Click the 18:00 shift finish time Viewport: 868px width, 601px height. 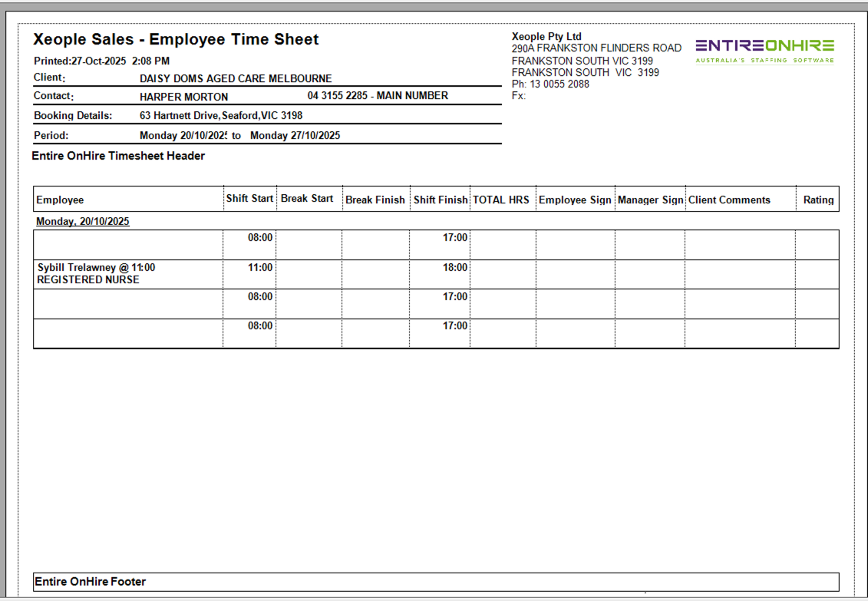[x=455, y=268]
